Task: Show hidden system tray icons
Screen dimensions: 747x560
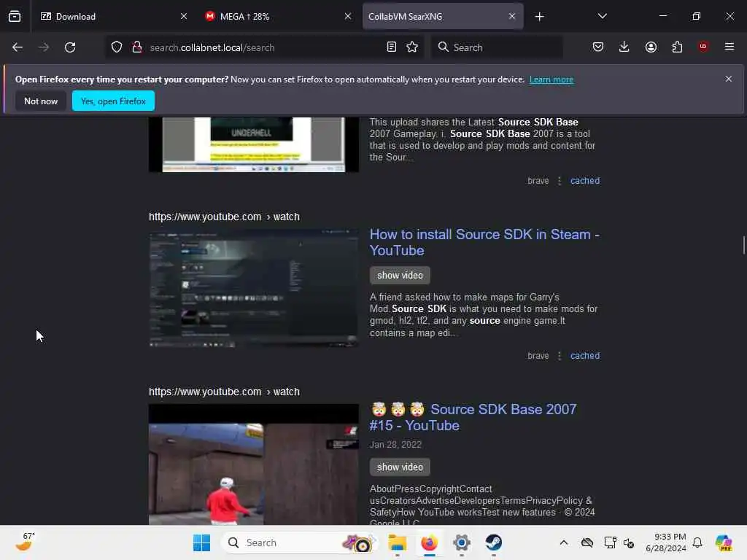Action: click(x=564, y=542)
